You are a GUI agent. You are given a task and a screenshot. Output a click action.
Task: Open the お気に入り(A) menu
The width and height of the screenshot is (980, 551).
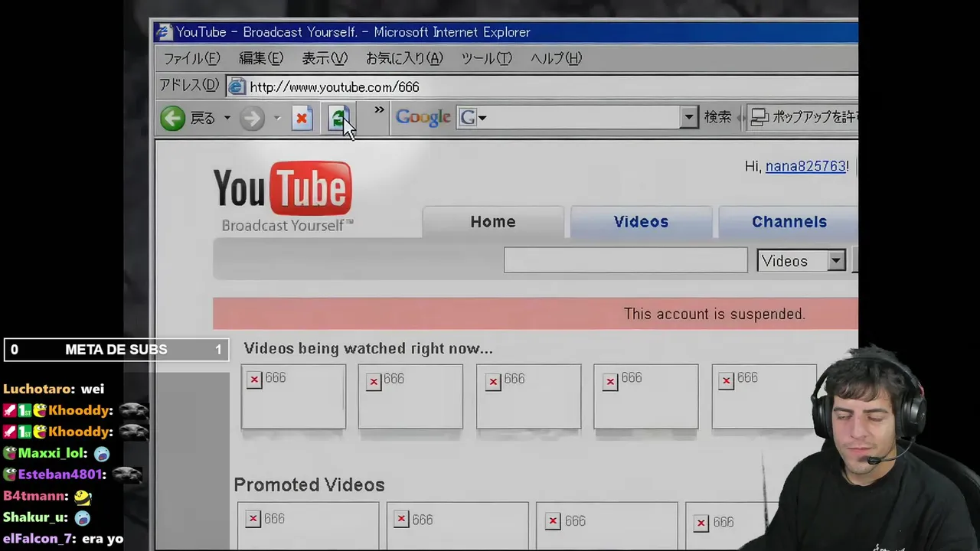[404, 58]
